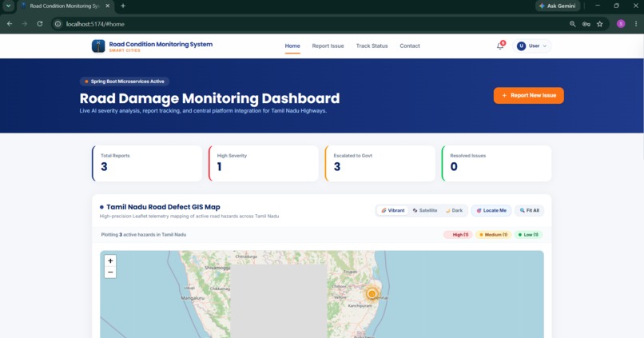This screenshot has height=338, width=644.
Task: Open the Track Status nav item
Action: [x=372, y=46]
